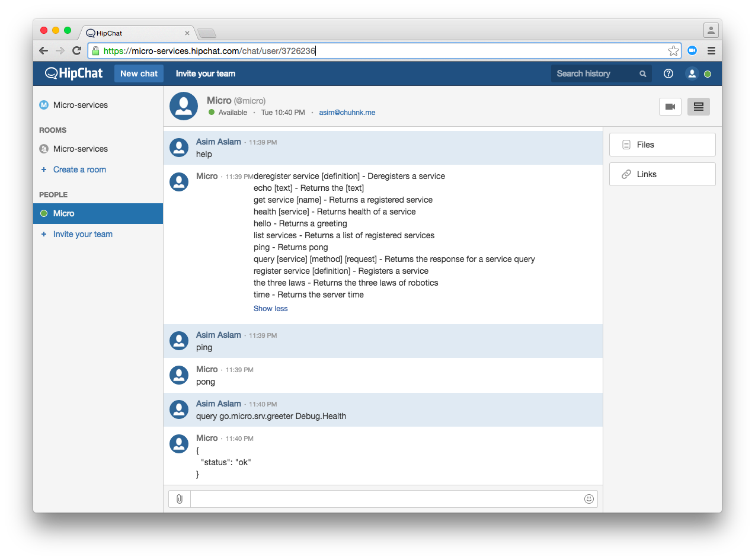Start a New chat
Image resolution: width=755 pixels, height=560 pixels.
point(139,73)
